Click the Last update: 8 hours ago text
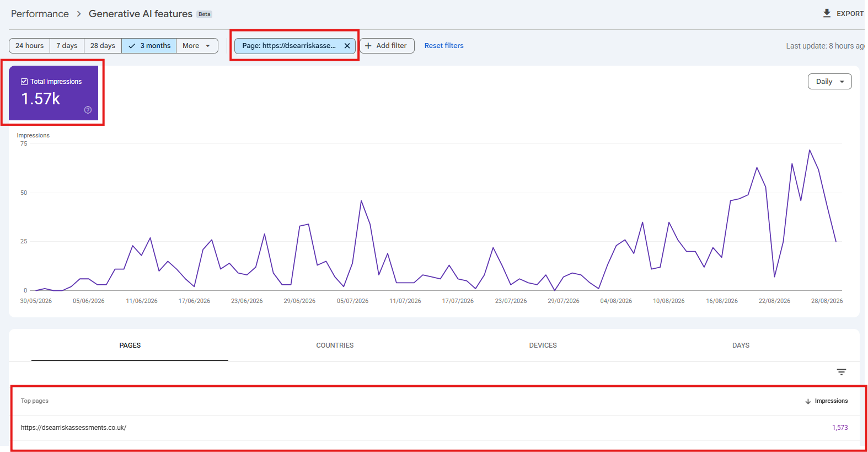Screen dimensions: 868x452 (x=825, y=46)
